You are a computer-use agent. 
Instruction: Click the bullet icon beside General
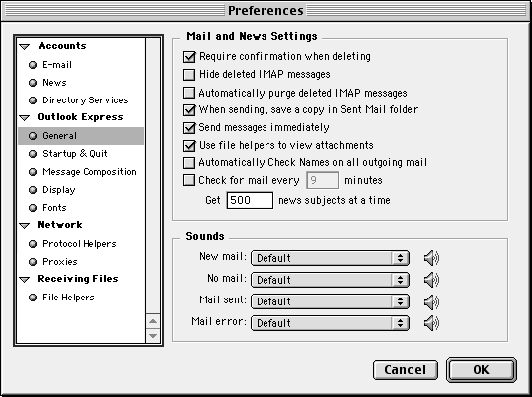click(x=33, y=136)
